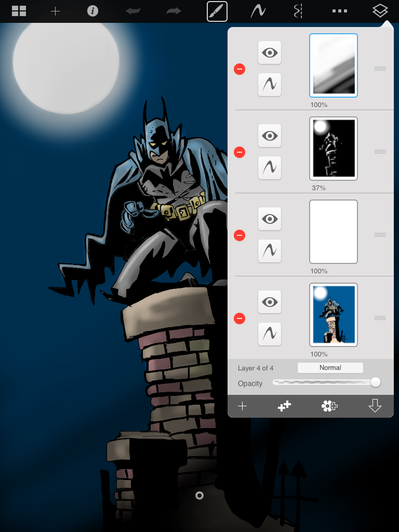Grab reorder handle of bottom Batman layer
This screenshot has height=532, width=399.
380,318
